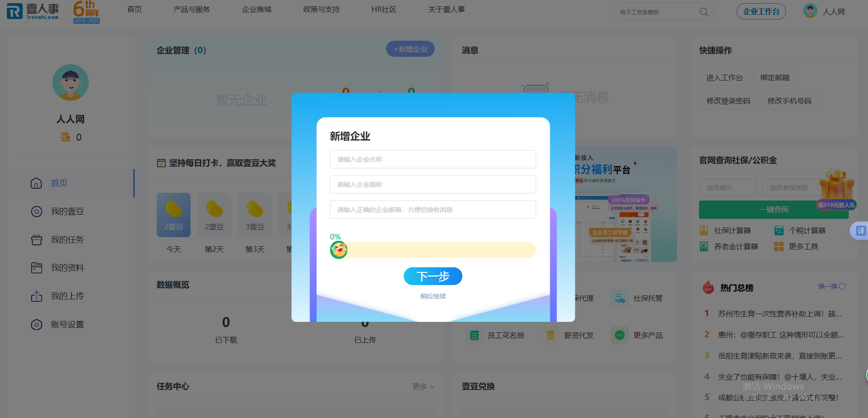Focus the enterprise email input field
The image size is (868, 418).
433,210
